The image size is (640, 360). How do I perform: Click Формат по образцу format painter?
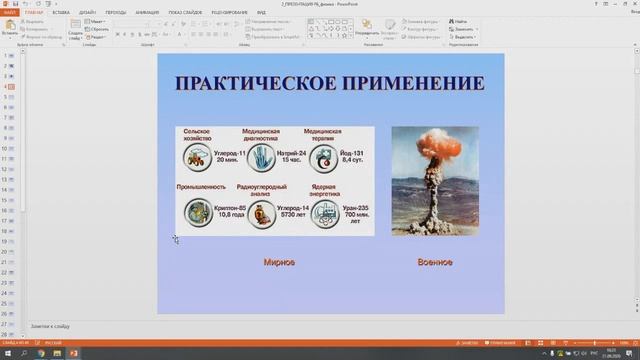coord(42,37)
